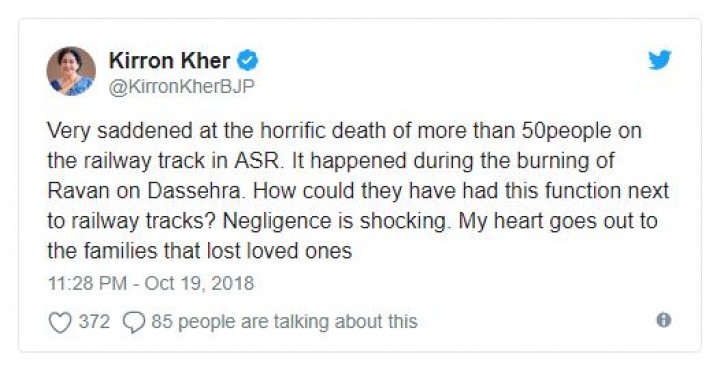Click '50people' in the first tweet line
Image resolution: width=724 pixels, height=365 pixels.
click(x=566, y=132)
